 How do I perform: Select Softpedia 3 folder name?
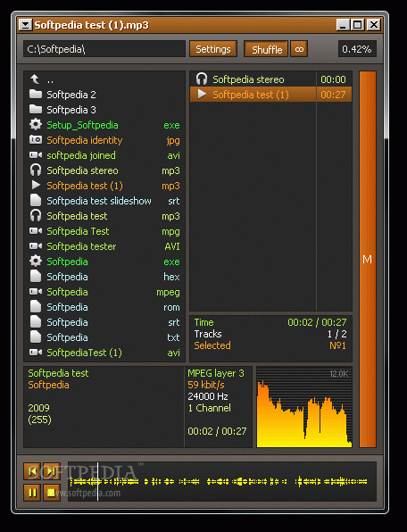click(71, 110)
